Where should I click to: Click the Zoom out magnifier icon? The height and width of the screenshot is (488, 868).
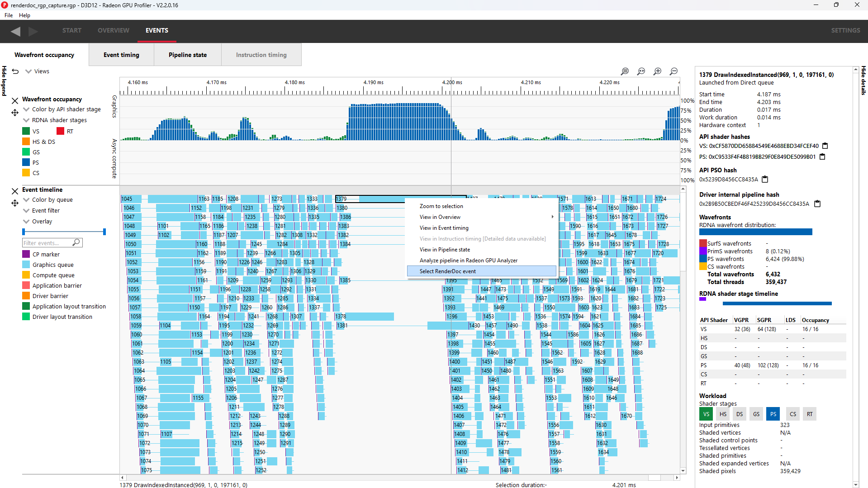click(x=674, y=71)
